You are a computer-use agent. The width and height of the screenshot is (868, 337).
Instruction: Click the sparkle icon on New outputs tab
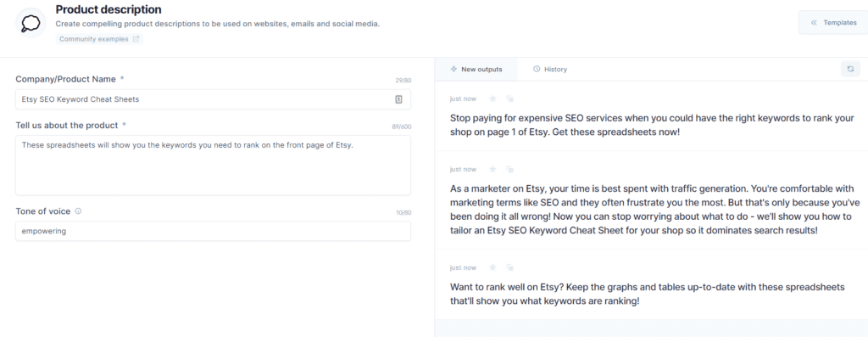point(453,70)
